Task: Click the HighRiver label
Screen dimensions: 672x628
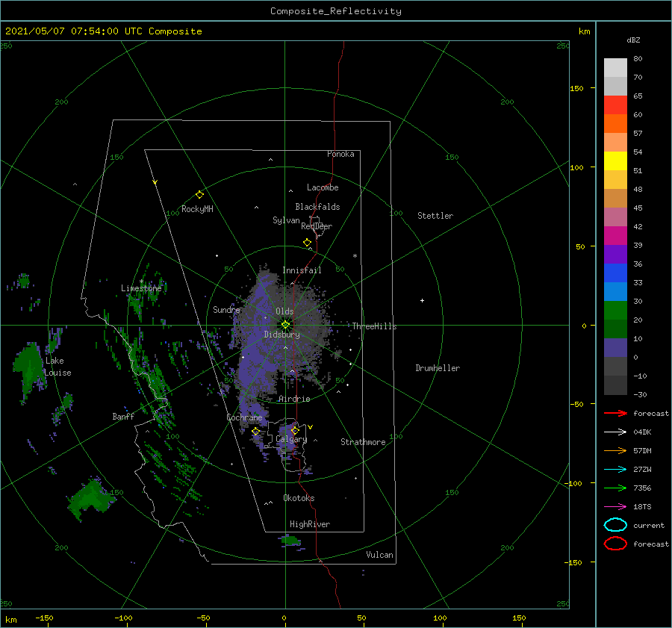Action: (310, 524)
